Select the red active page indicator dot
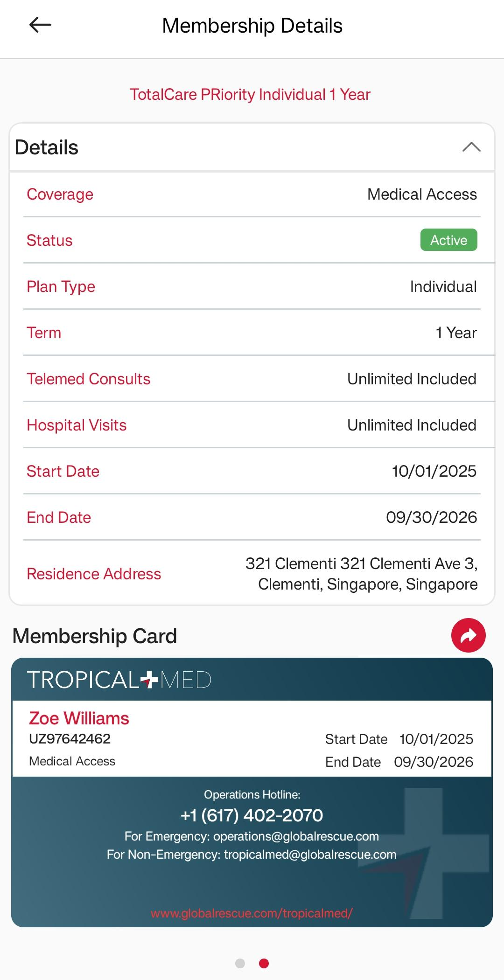The height and width of the screenshot is (980, 504). (x=264, y=963)
